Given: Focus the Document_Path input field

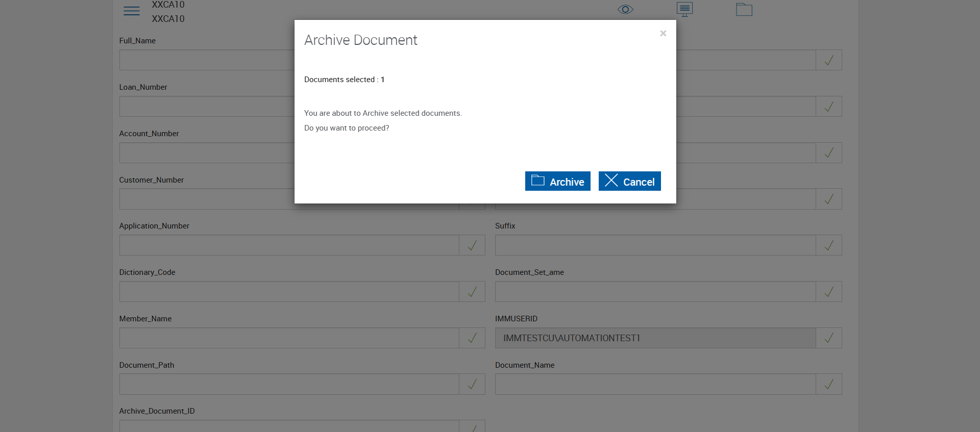Looking at the screenshot, I should pyautogui.click(x=289, y=384).
